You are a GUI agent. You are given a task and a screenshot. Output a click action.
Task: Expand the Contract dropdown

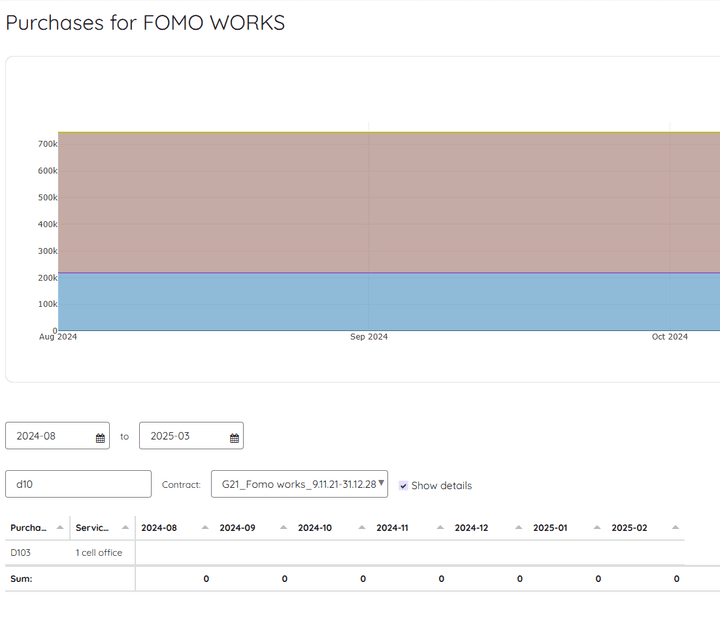[x=299, y=484]
